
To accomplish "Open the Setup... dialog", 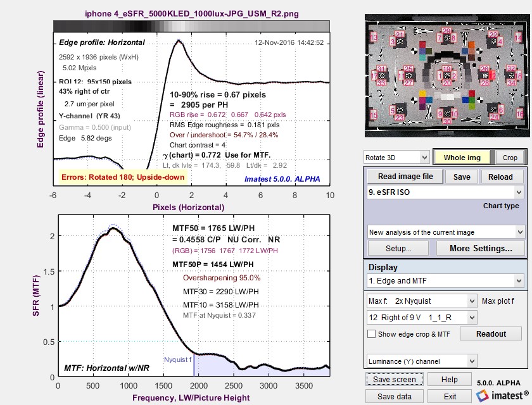I will [x=398, y=249].
